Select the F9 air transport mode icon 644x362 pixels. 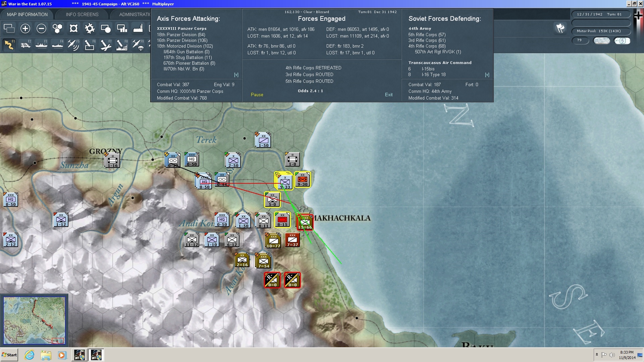tap(138, 45)
